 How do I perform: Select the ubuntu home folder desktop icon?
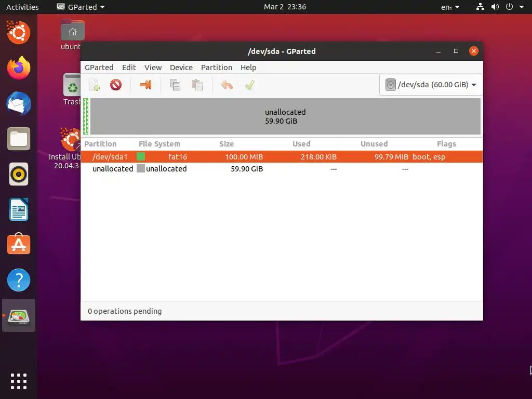(x=72, y=35)
